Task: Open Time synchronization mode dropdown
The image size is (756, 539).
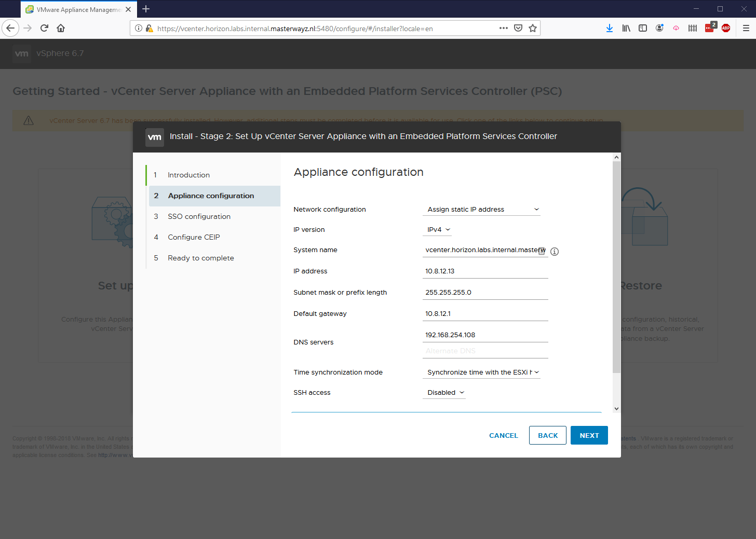Action: (481, 372)
